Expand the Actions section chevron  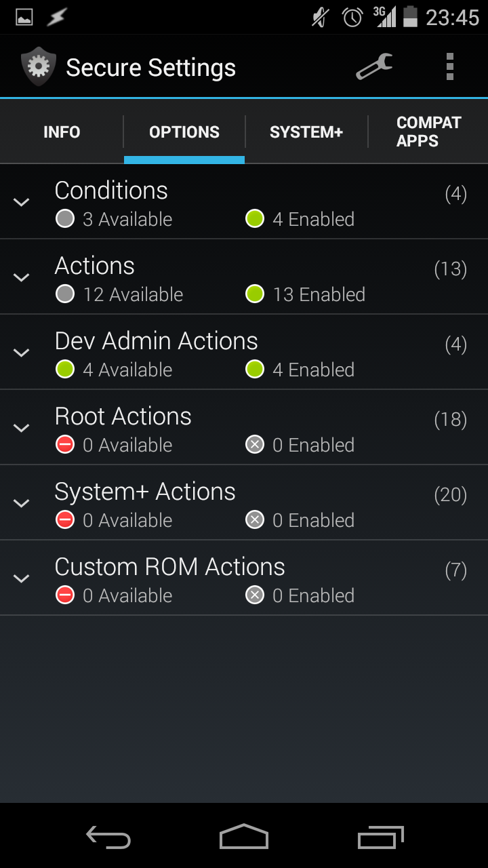pos(22,277)
